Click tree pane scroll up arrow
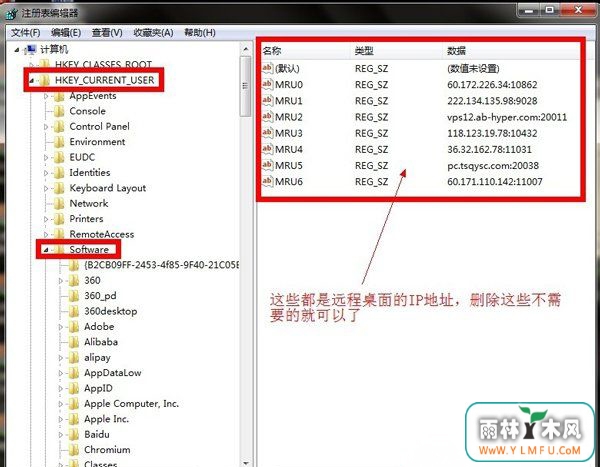The width and height of the screenshot is (600, 467). click(x=246, y=49)
